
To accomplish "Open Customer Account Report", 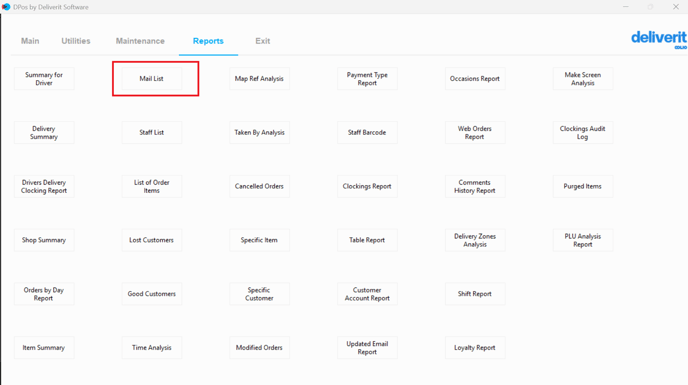I will click(x=367, y=294).
